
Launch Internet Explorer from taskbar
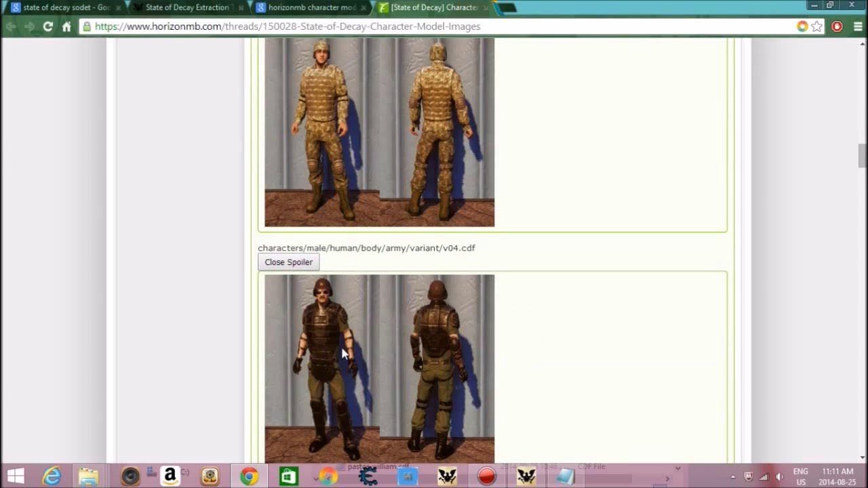pos(52,476)
